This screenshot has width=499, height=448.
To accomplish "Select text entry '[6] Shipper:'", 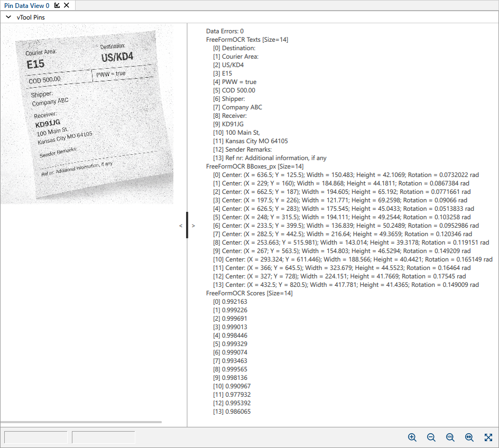I will click(229, 99).
